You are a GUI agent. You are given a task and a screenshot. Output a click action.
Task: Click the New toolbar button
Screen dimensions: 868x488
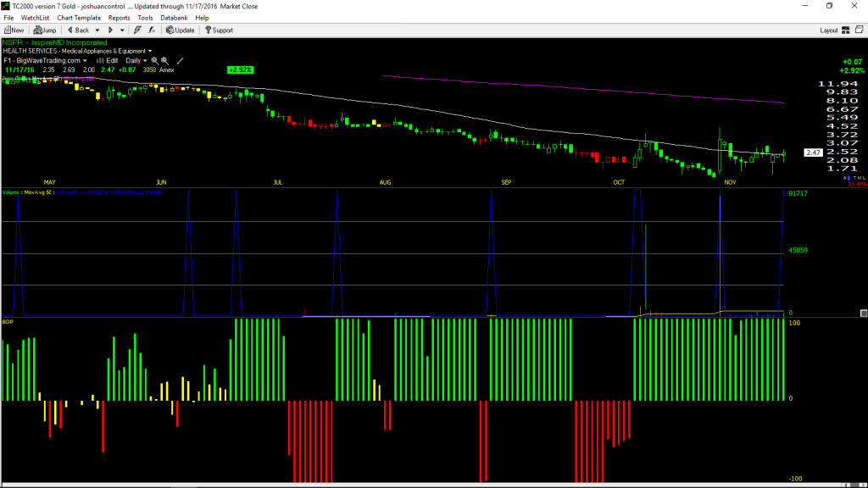14,30
